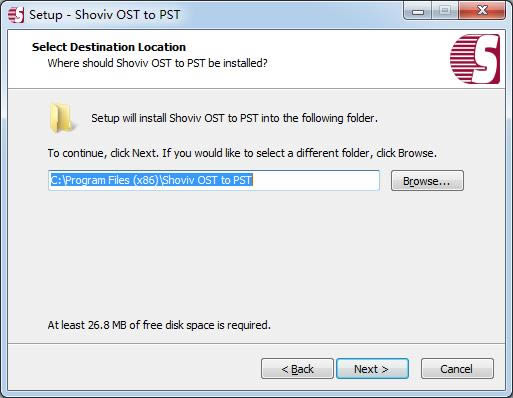
Task: Click the 'To continue, click Next' instruction line
Action: tap(242, 153)
